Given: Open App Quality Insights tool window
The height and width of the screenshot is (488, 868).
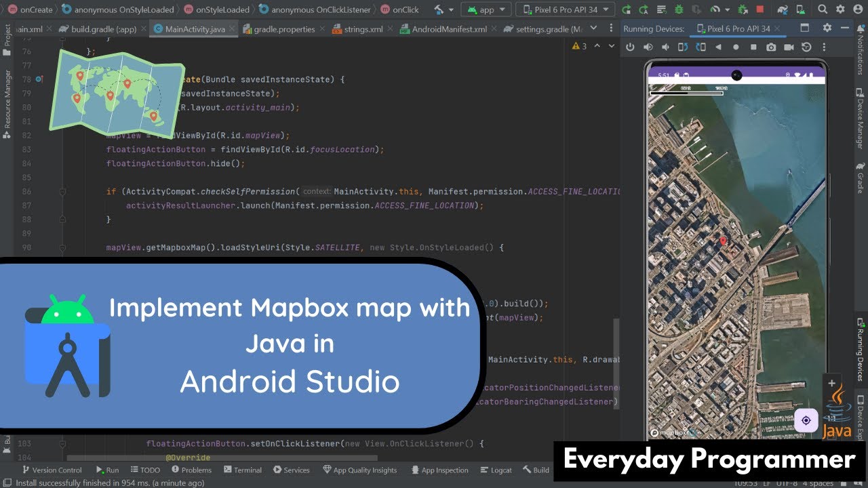Looking at the screenshot, I should (360, 470).
